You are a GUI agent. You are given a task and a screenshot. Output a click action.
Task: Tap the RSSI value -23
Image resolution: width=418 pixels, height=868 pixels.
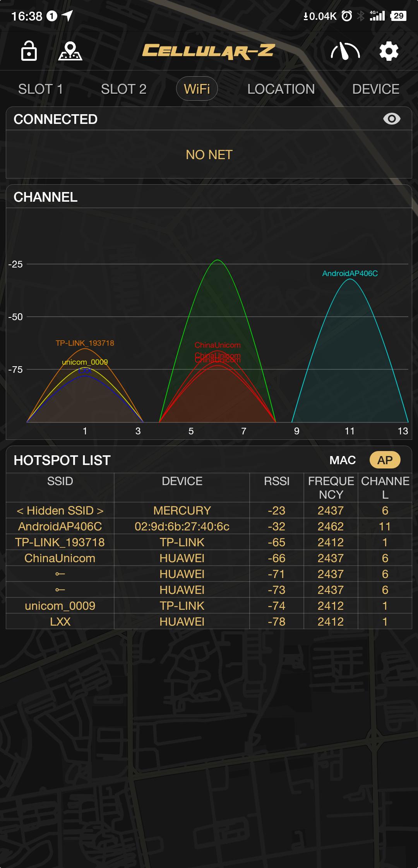[x=277, y=511]
